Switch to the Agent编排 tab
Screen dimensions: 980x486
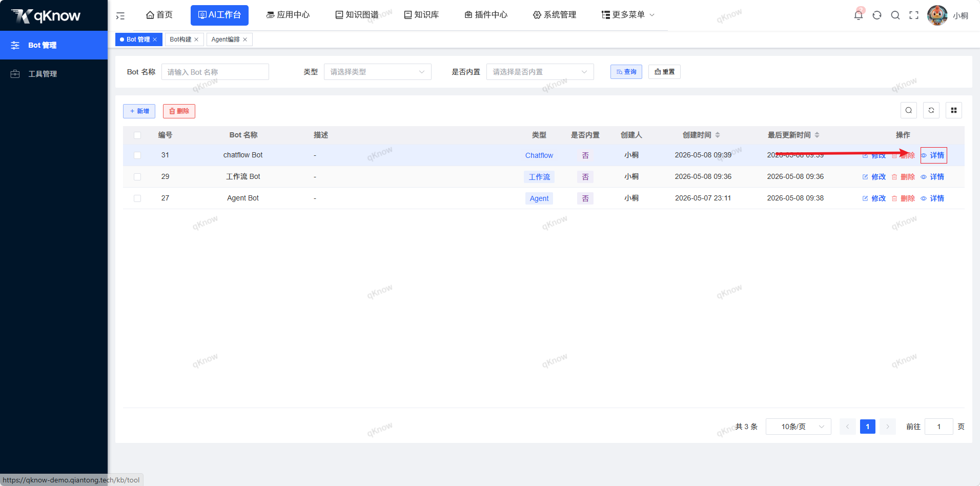coord(226,39)
